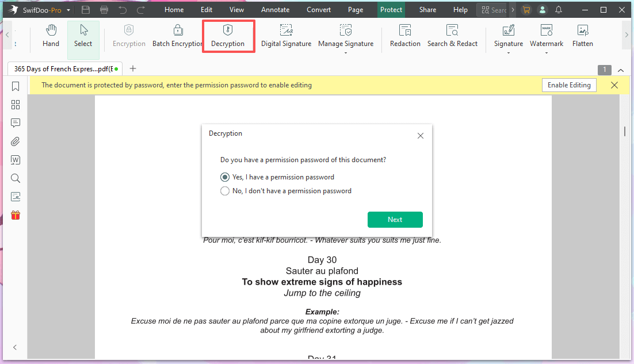634x364 pixels.
Task: Select the Hand tool
Action: click(51, 36)
